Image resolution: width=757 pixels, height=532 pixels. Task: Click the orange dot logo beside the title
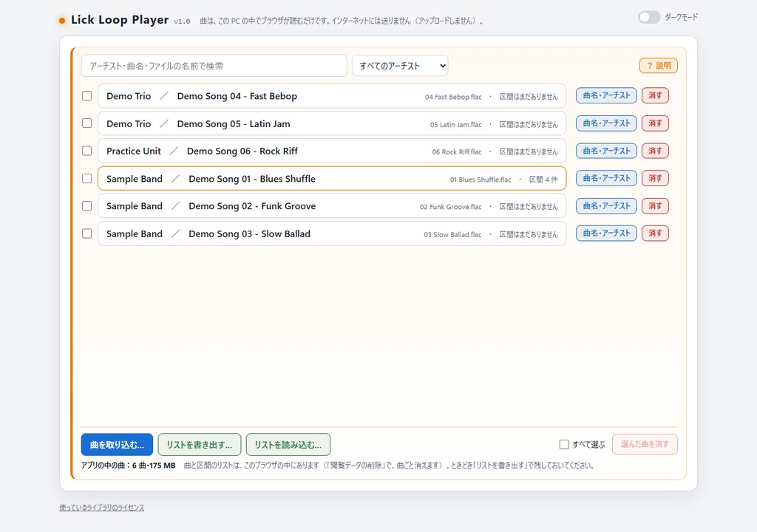[x=62, y=20]
